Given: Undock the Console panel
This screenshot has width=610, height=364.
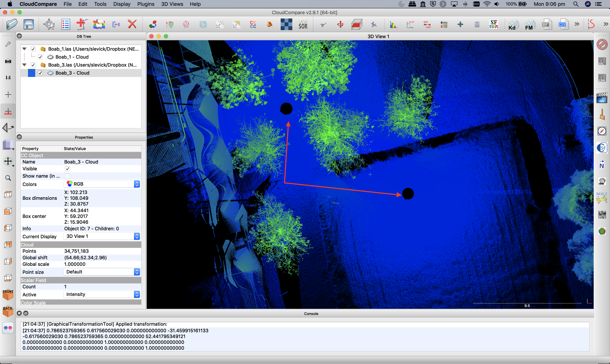Looking at the screenshot, I should pyautogui.click(x=26, y=313).
